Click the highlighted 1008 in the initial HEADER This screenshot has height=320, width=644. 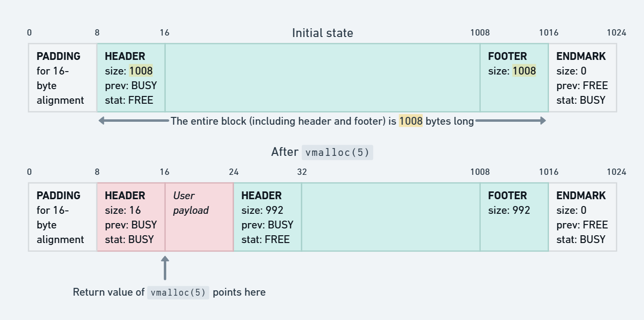click(x=141, y=71)
